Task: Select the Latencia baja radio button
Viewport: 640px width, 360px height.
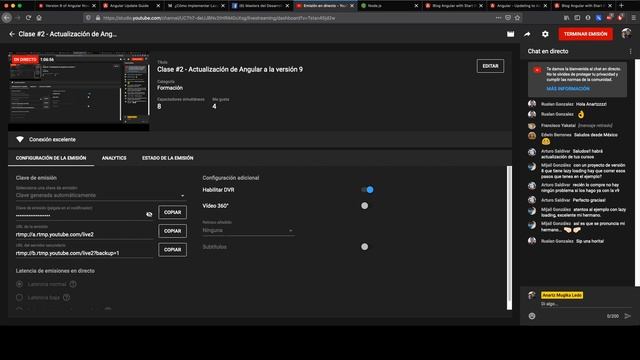Action: click(x=19, y=297)
